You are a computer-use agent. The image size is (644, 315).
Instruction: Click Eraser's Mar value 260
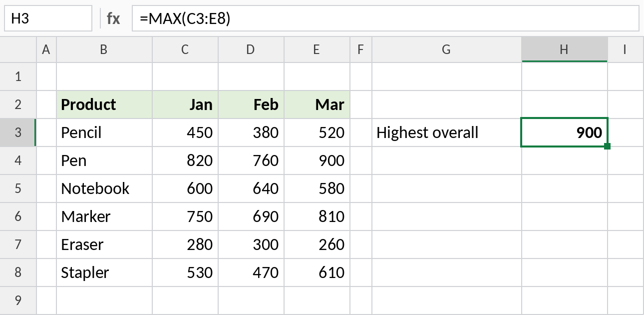(317, 244)
